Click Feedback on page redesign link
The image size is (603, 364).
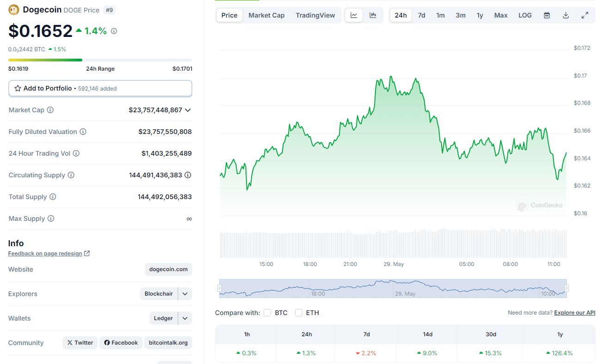(x=45, y=254)
